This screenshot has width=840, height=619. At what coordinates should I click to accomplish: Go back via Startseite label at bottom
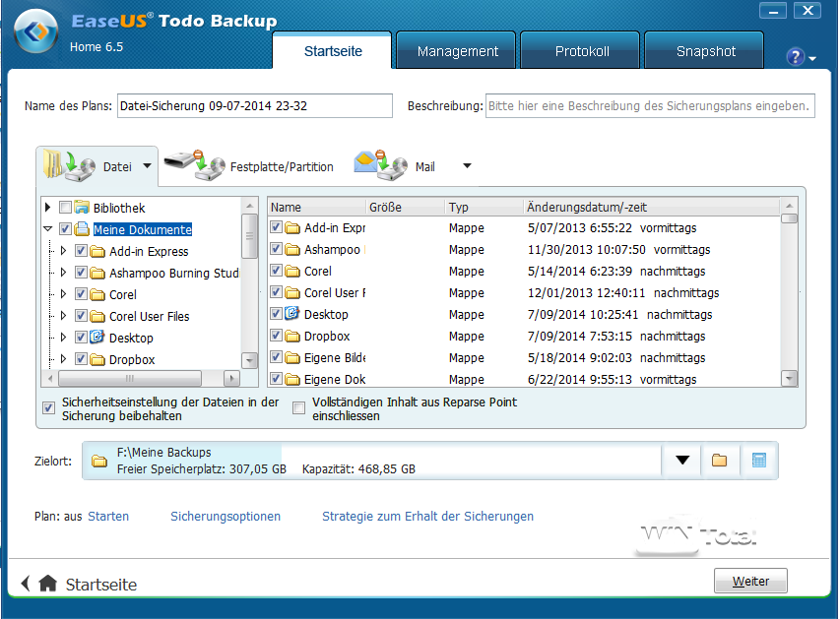point(101,585)
